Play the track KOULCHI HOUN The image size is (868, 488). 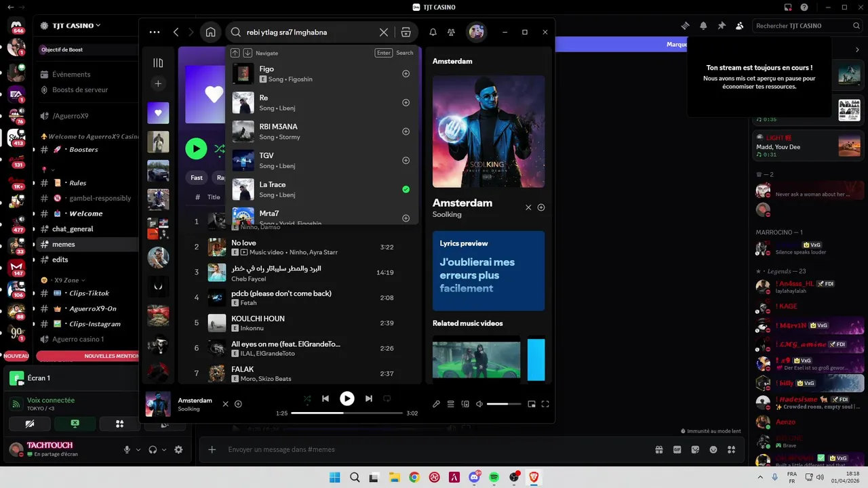point(217,323)
